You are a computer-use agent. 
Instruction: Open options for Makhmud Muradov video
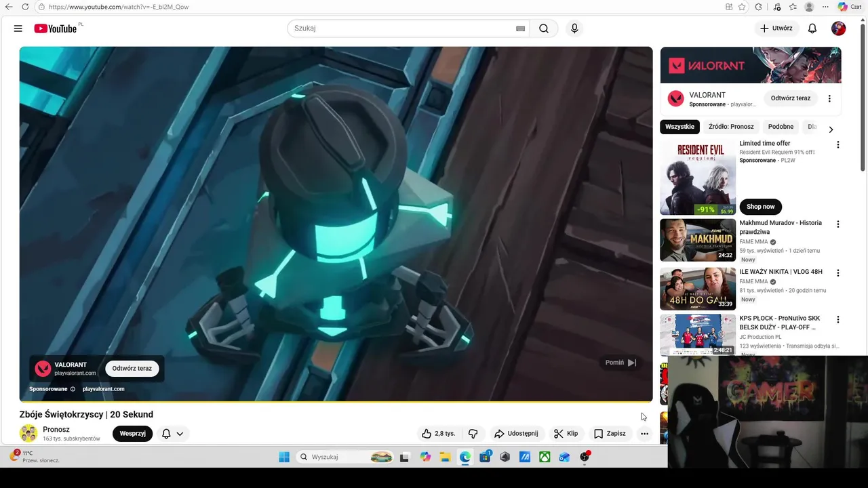tap(838, 224)
